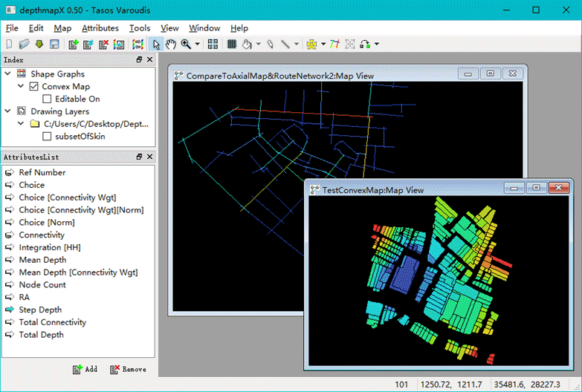Uncheck the Convex Map checkbox
582x392 pixels.
tap(33, 86)
